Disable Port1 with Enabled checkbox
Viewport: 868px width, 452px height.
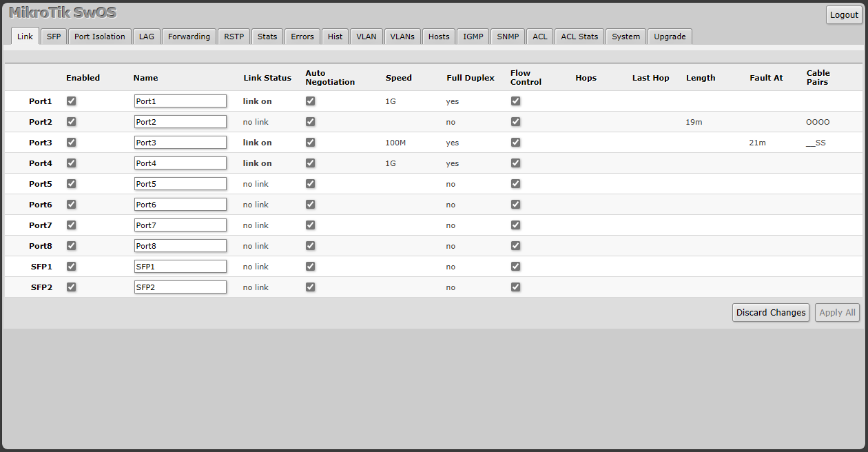72,101
